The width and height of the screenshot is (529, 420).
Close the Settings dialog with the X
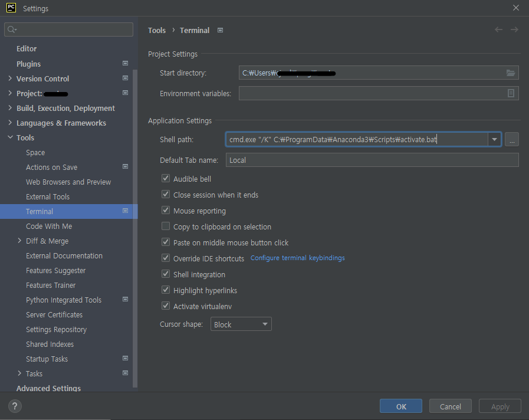coord(516,8)
